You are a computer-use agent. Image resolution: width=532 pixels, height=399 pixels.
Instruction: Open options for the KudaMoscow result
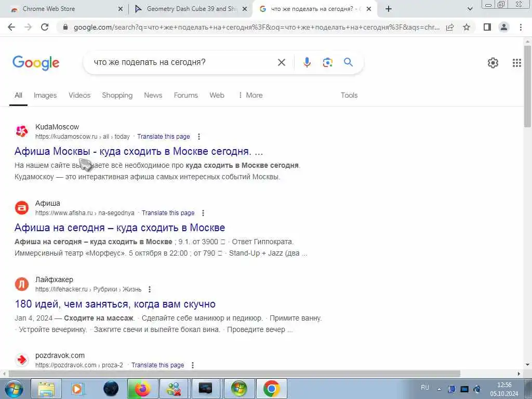[x=199, y=137]
